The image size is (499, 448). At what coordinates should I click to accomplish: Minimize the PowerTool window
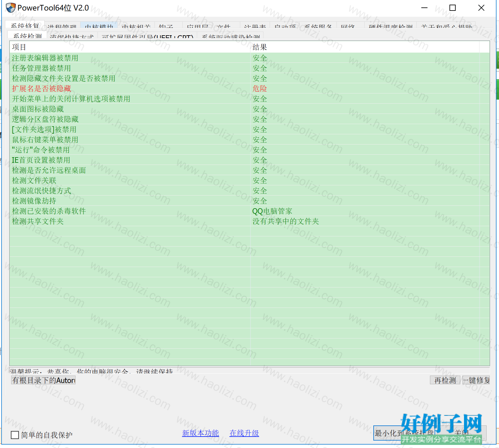pos(424,8)
